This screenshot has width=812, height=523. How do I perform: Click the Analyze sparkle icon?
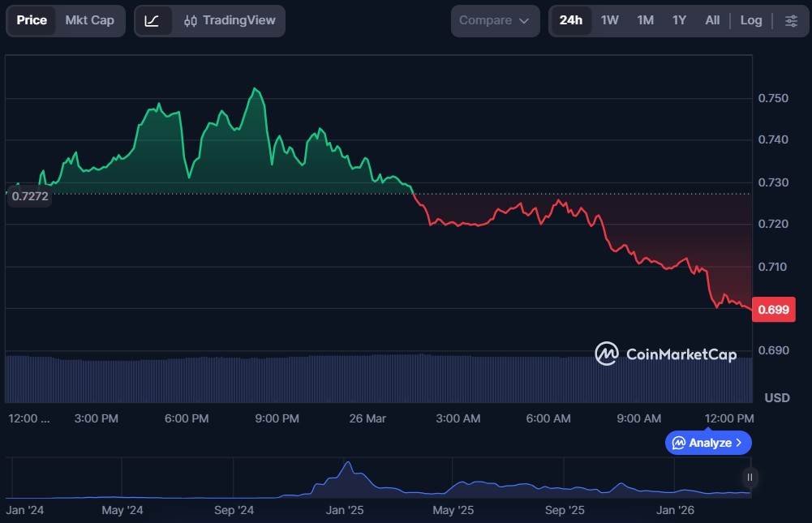pyautogui.click(x=679, y=443)
